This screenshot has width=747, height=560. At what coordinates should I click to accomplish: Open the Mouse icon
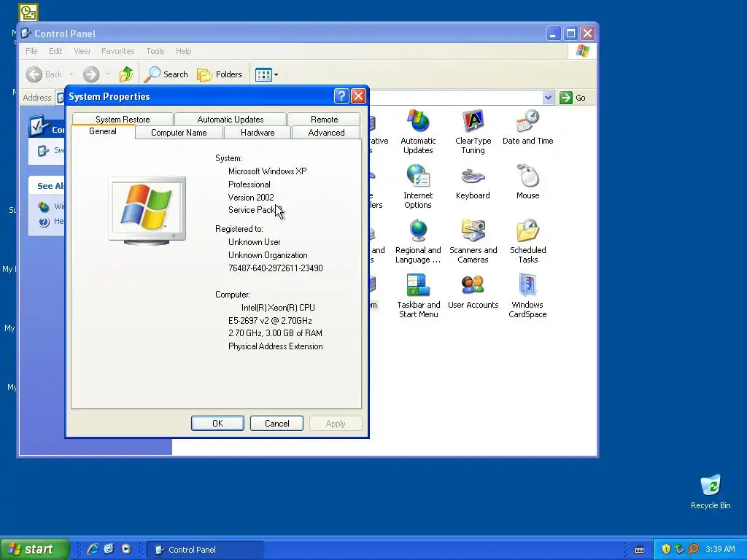point(527,182)
